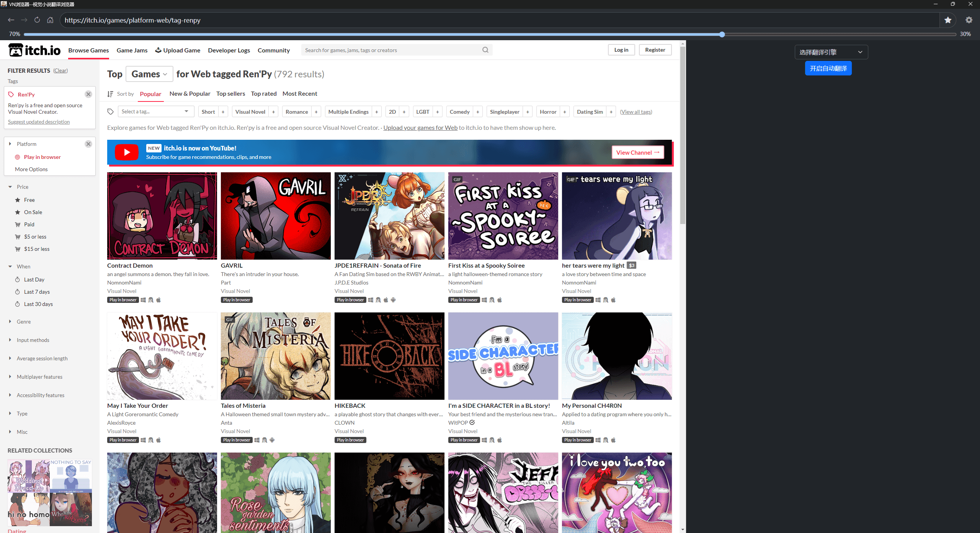
Task: Click the View Channel button
Action: 637,152
